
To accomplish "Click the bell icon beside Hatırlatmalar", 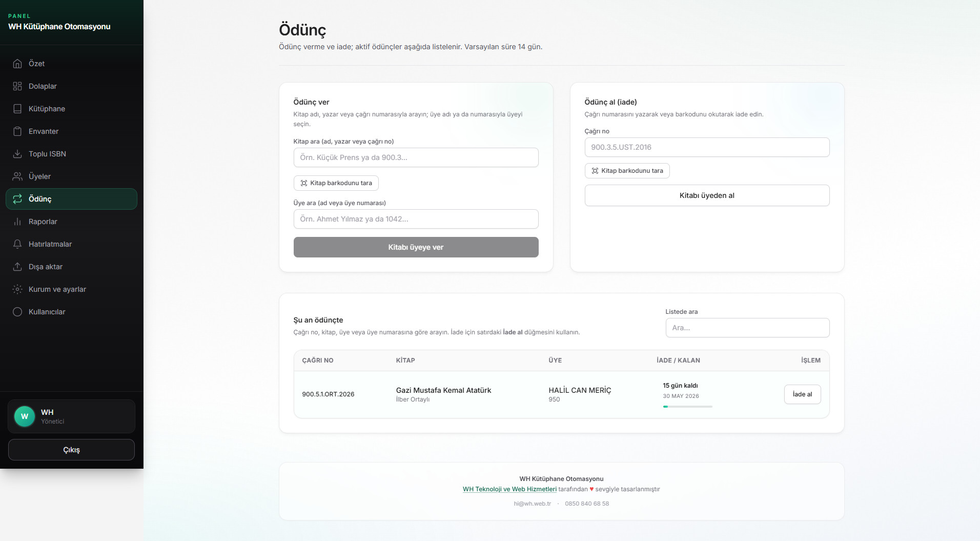I will (x=17, y=244).
